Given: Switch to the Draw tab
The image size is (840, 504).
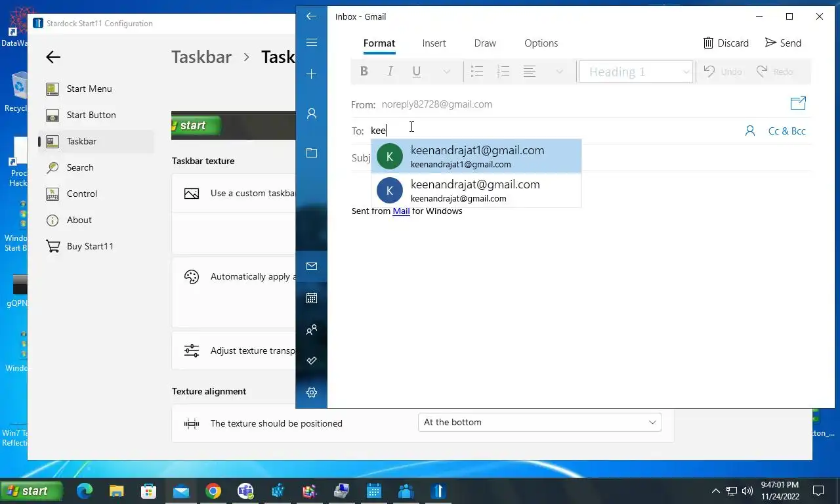Looking at the screenshot, I should pos(485,43).
